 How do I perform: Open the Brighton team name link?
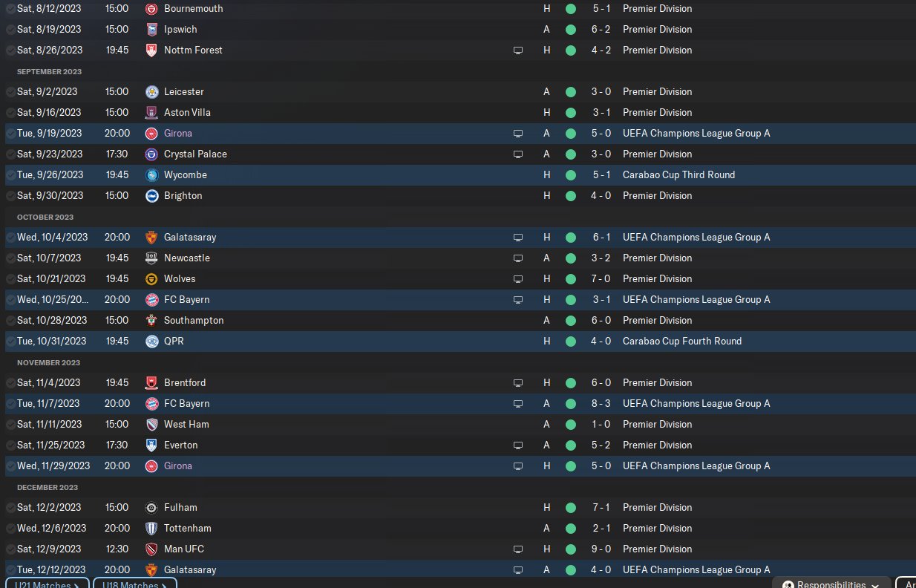pos(183,196)
